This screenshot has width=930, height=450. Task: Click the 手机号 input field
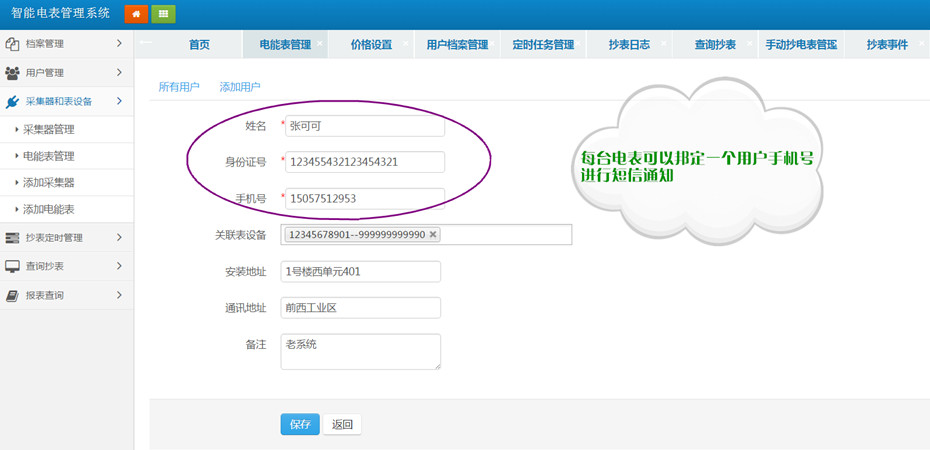[363, 199]
